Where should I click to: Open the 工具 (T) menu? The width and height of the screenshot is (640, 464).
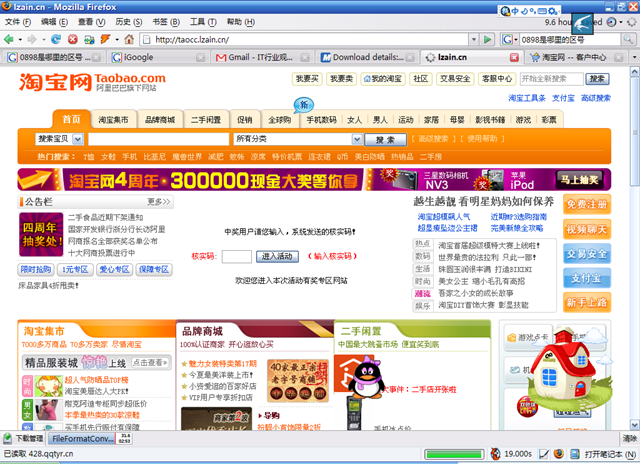[x=203, y=22]
